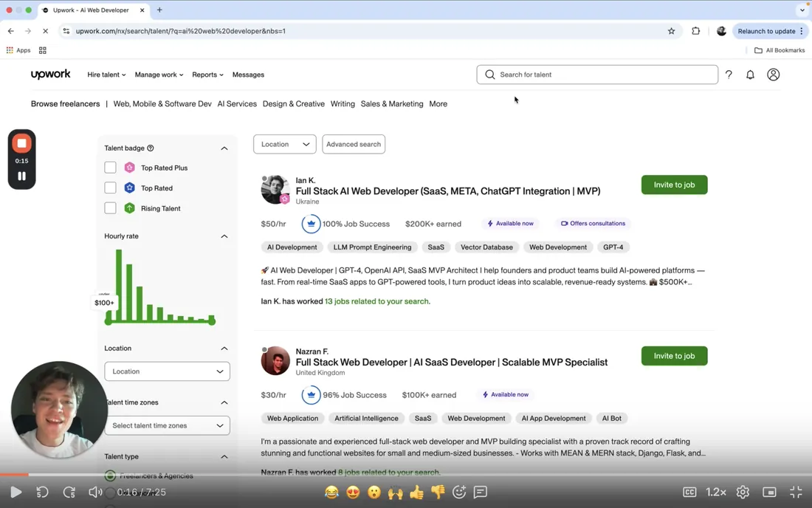The height and width of the screenshot is (508, 812).
Task: Open the notifications bell
Action: click(x=750, y=75)
